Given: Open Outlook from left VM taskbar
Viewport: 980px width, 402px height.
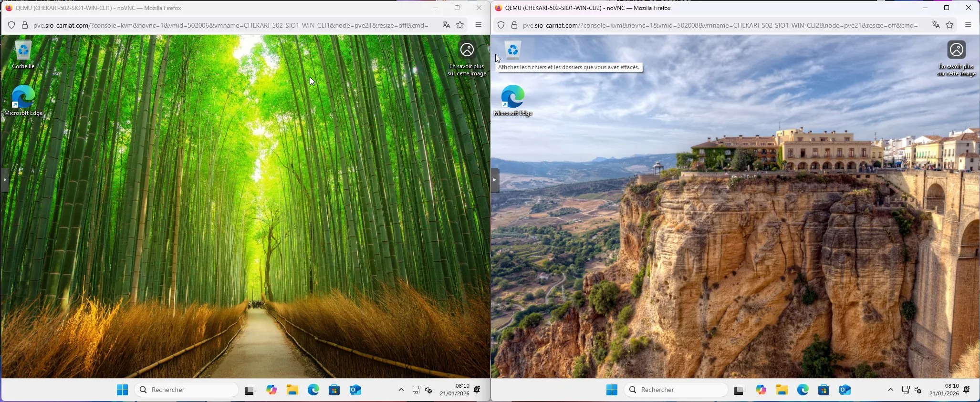Looking at the screenshot, I should tap(355, 390).
